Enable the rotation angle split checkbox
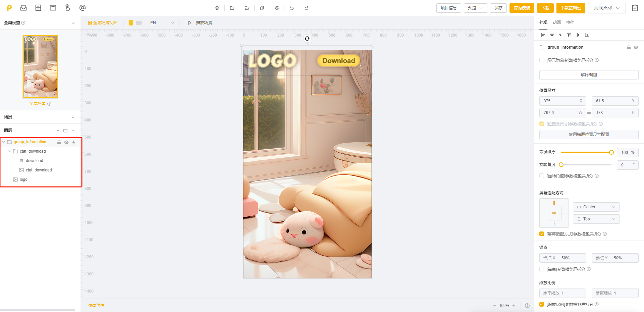 click(x=542, y=176)
